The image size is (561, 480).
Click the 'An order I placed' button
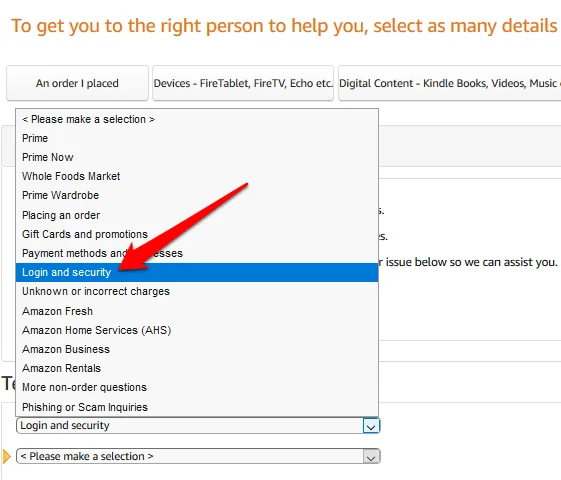point(77,83)
